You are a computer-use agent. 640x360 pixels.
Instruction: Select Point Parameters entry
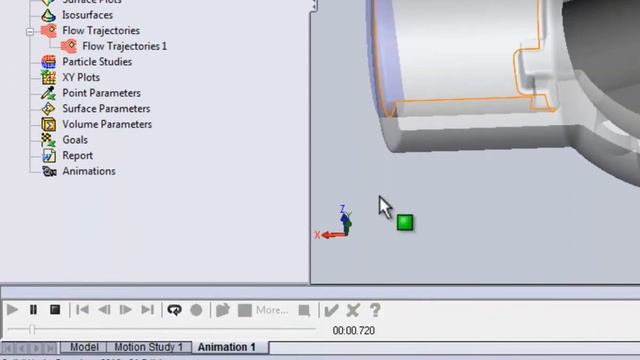[101, 93]
